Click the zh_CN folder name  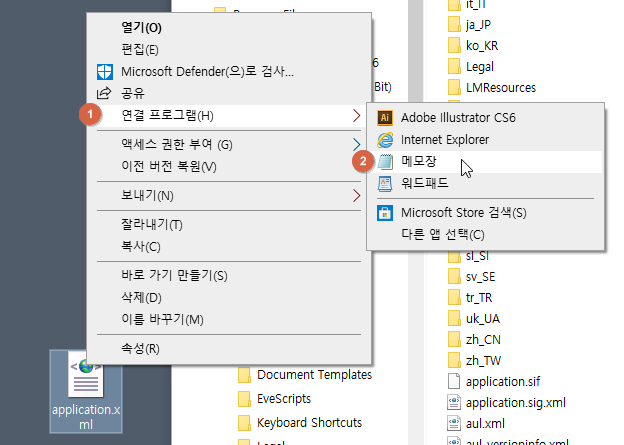(483, 340)
